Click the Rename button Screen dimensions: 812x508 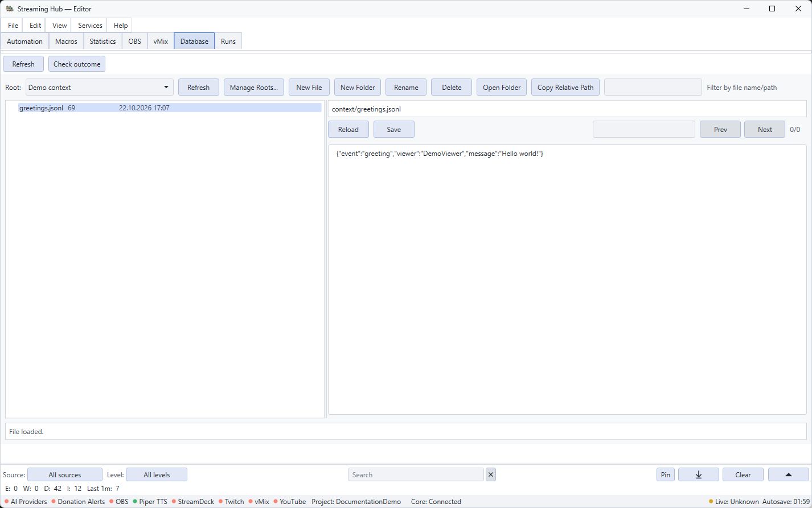click(x=406, y=87)
